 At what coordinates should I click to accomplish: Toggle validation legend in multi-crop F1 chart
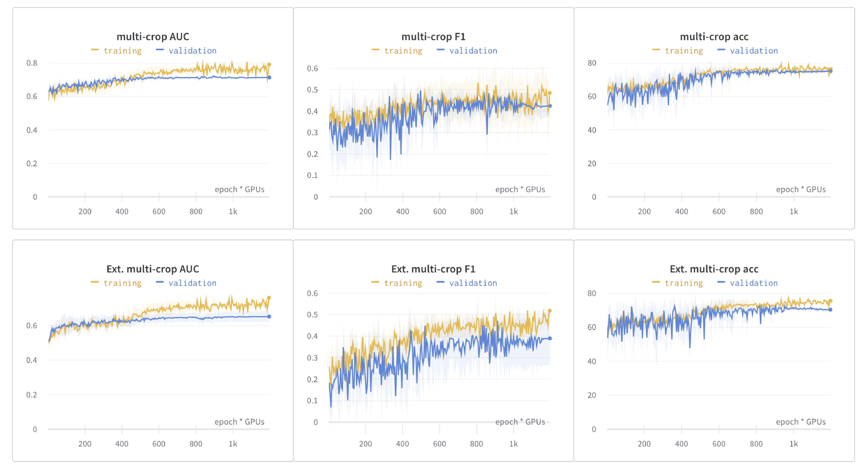pyautogui.click(x=467, y=51)
